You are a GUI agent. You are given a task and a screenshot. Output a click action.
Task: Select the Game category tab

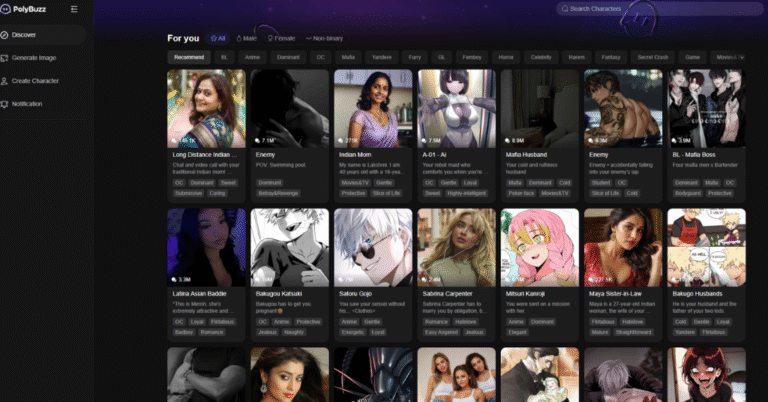coord(693,57)
